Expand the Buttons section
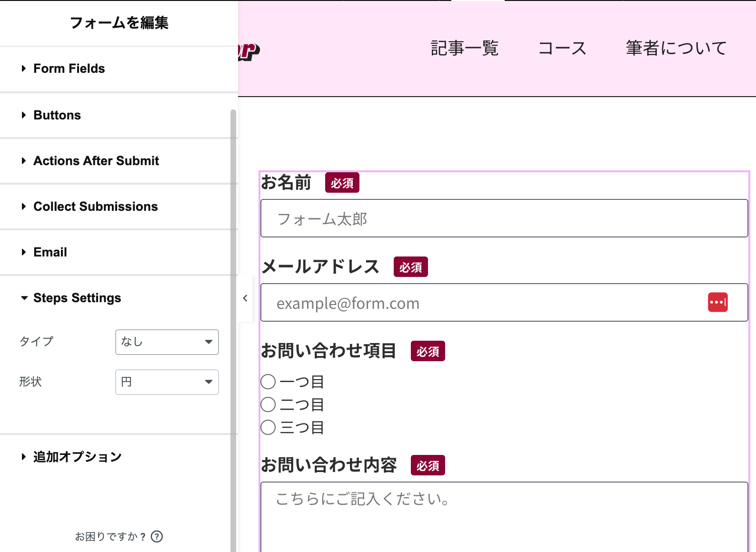The image size is (756, 552). pyautogui.click(x=57, y=115)
